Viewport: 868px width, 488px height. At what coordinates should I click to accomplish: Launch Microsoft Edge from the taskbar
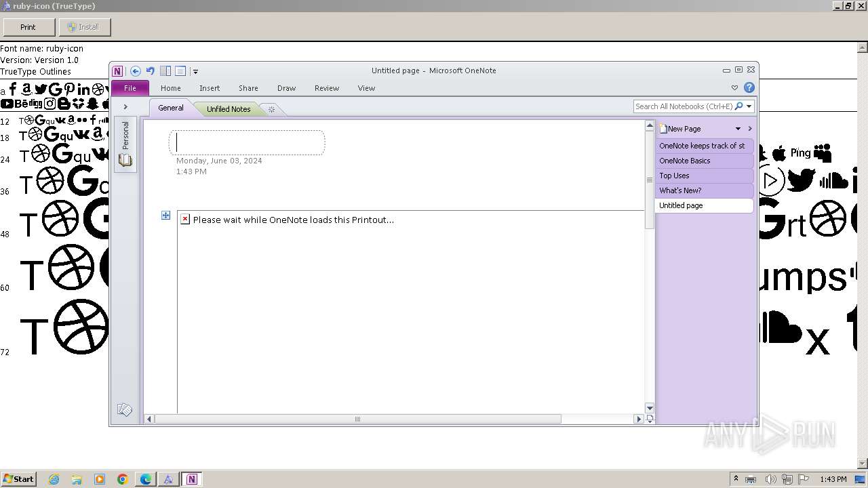point(146,479)
